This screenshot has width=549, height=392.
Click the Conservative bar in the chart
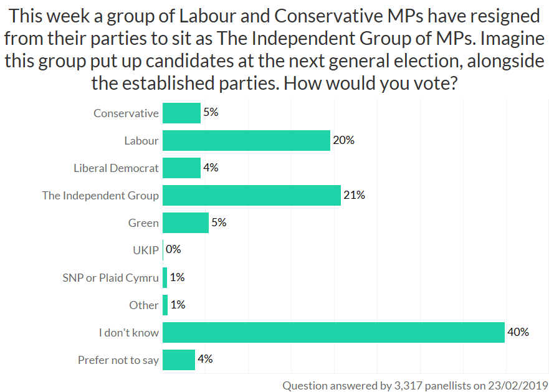click(181, 113)
